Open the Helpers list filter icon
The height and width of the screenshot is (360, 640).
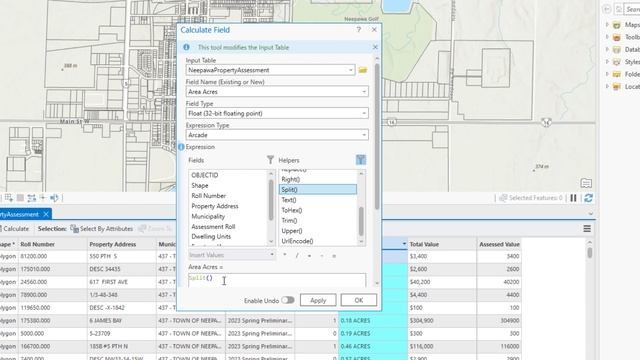tap(361, 160)
